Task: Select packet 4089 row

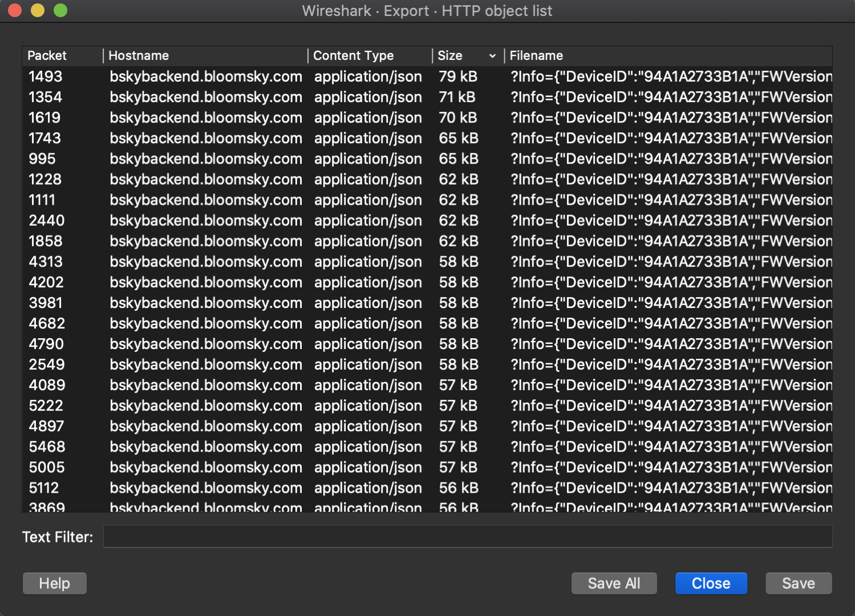Action: (428, 385)
